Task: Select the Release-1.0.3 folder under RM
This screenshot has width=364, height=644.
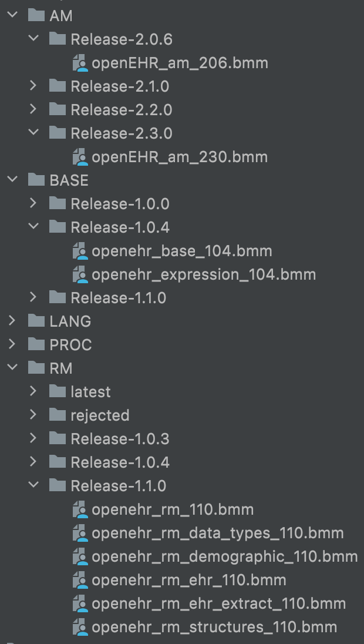Action: click(x=120, y=439)
